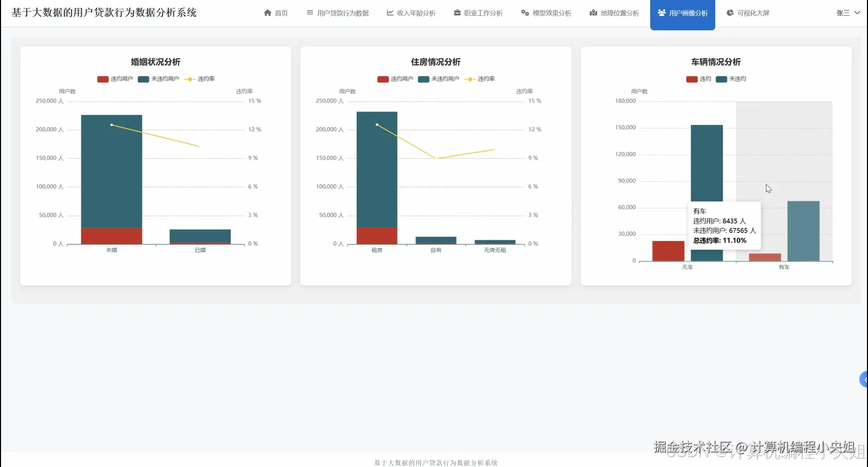This screenshot has width=868, height=467.
Task: Click the teal 无车 未违约 bar
Action: coord(707,163)
